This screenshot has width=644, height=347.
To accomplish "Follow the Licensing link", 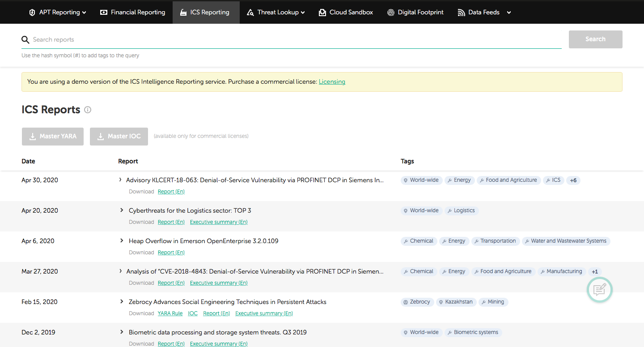I will click(332, 82).
